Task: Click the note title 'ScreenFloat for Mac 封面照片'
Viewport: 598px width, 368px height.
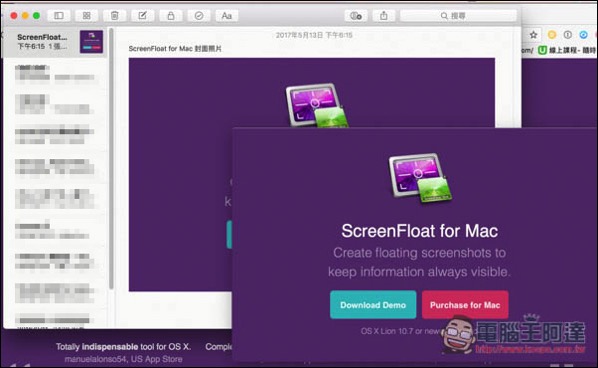Action: click(x=175, y=49)
